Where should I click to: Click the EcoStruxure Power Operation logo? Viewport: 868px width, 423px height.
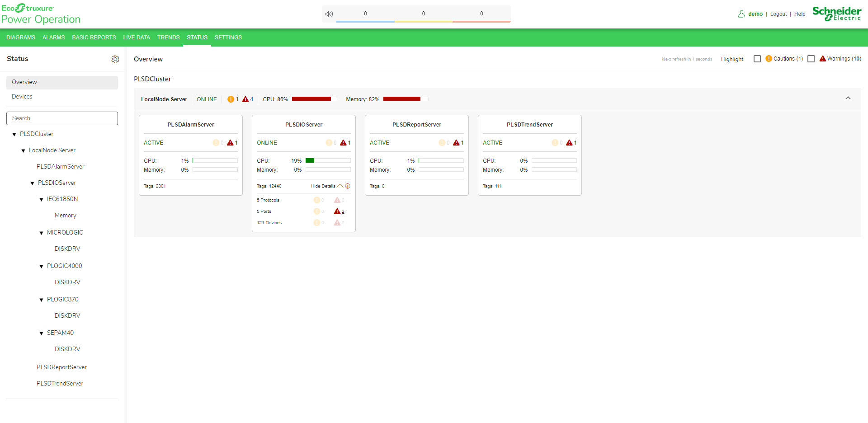coord(41,14)
